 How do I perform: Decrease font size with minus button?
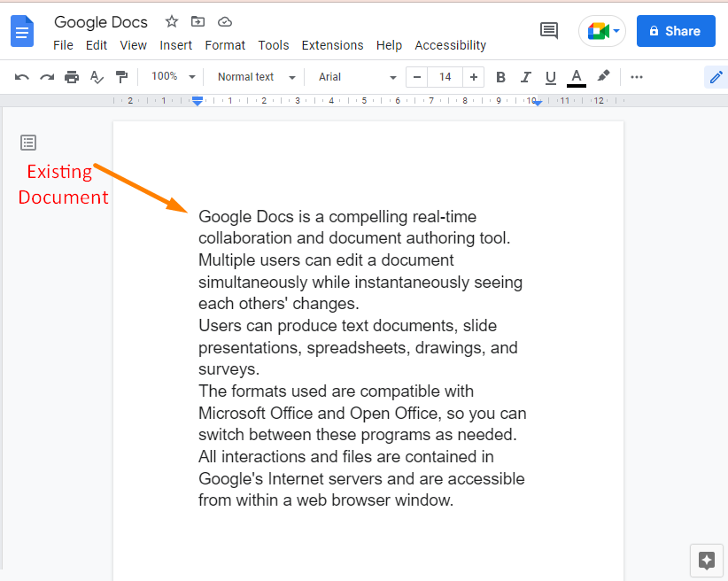(417, 77)
